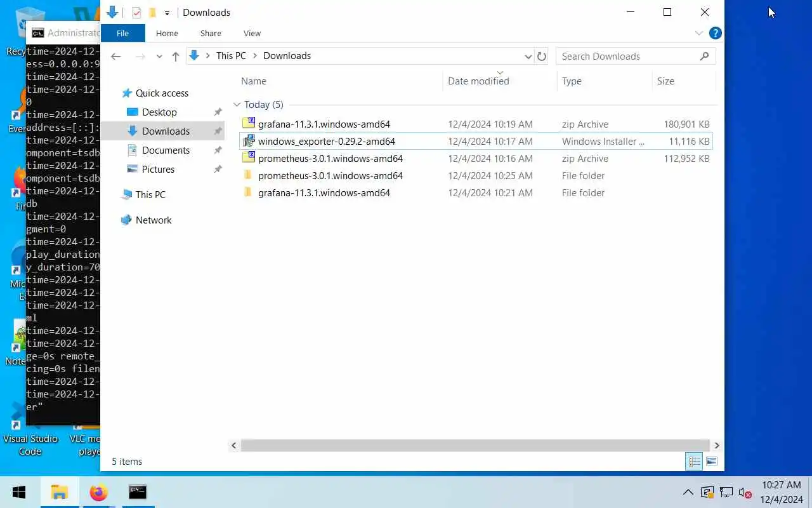Select Pictures in the navigation pane

coord(158,169)
